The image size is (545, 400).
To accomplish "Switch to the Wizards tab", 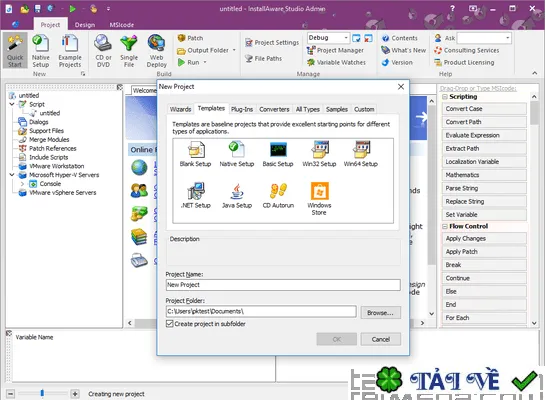I will [180, 109].
